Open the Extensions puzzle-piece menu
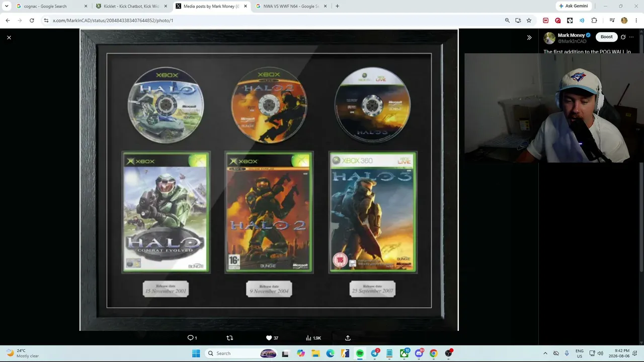This screenshot has height=362, width=644. 594,21
